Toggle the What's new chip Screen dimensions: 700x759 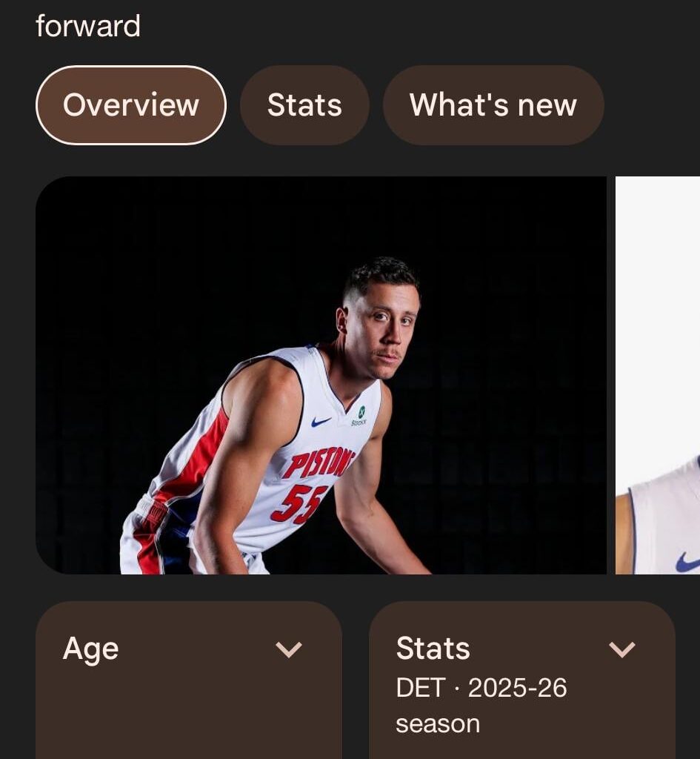pos(493,105)
